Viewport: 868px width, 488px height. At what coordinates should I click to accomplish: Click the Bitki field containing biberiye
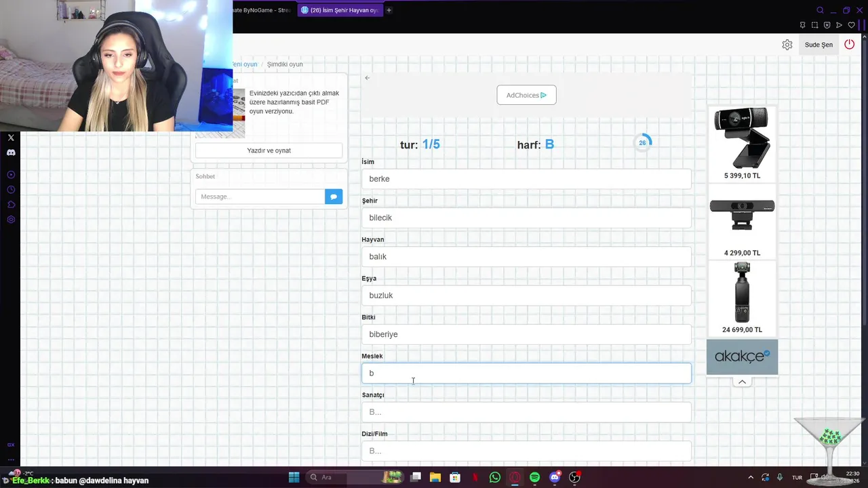point(526,334)
